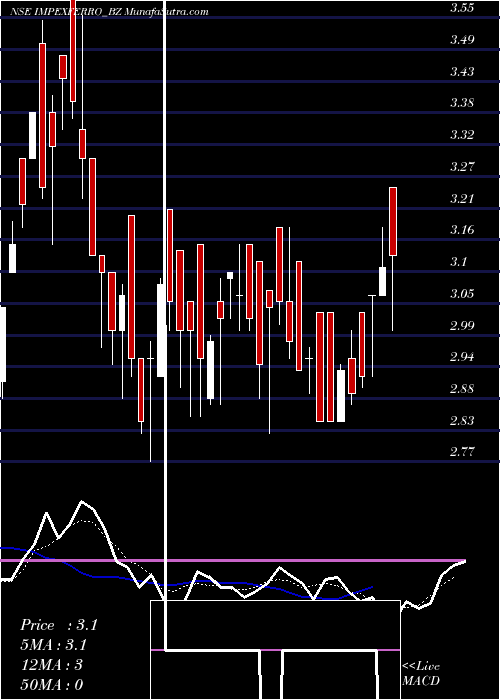Screen dimensions: 500x700
Task: Click the 3.21 price axis label
Action: click(462, 199)
